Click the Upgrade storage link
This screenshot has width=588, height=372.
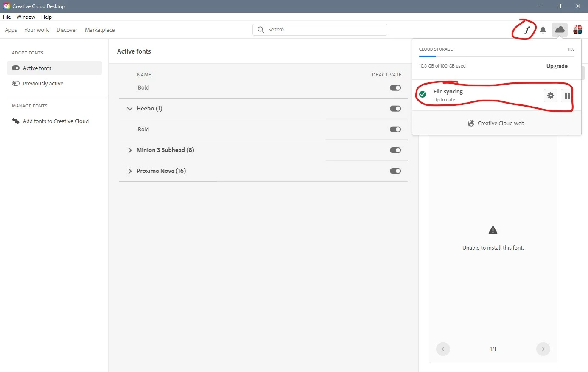[x=557, y=66]
